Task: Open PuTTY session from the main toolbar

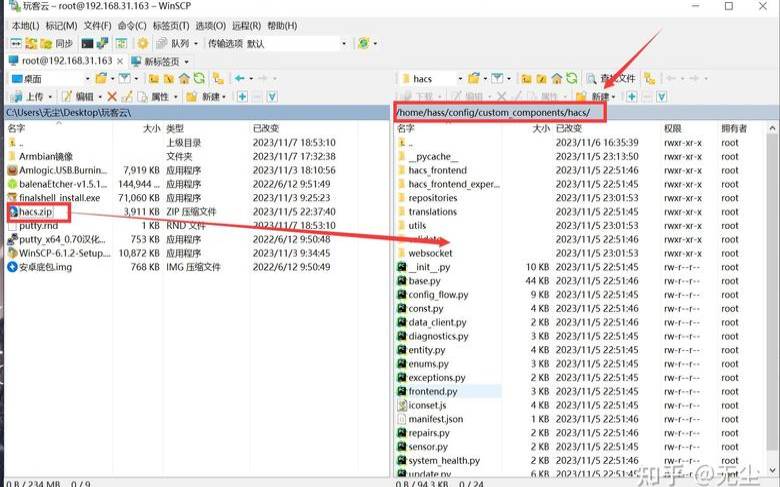Action: (102, 44)
